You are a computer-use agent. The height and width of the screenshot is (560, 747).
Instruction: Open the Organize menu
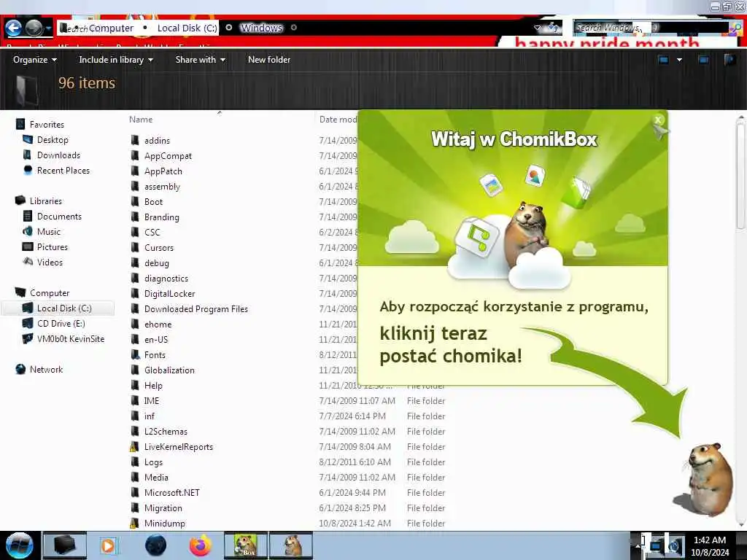pyautogui.click(x=35, y=60)
